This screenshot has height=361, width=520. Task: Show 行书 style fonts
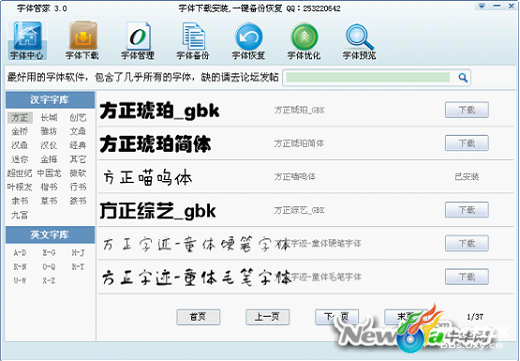tap(78, 187)
